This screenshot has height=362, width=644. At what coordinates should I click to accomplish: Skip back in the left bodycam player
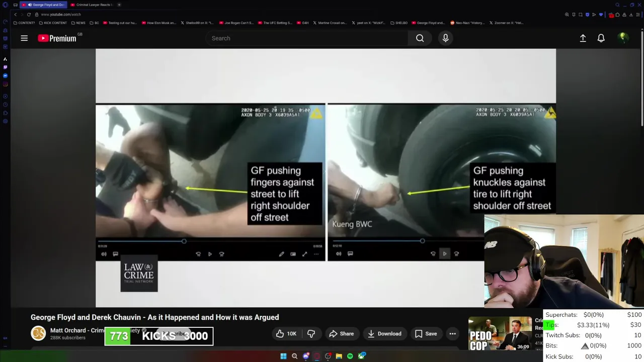198,254
